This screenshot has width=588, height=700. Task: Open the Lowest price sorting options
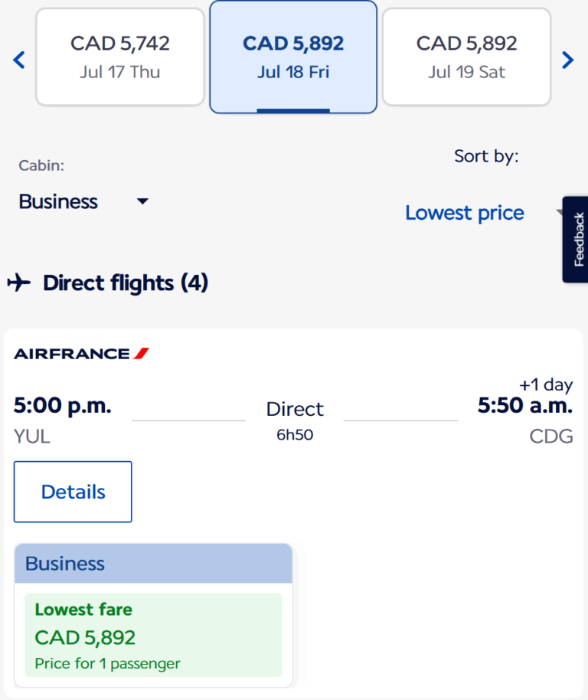pyautogui.click(x=464, y=213)
